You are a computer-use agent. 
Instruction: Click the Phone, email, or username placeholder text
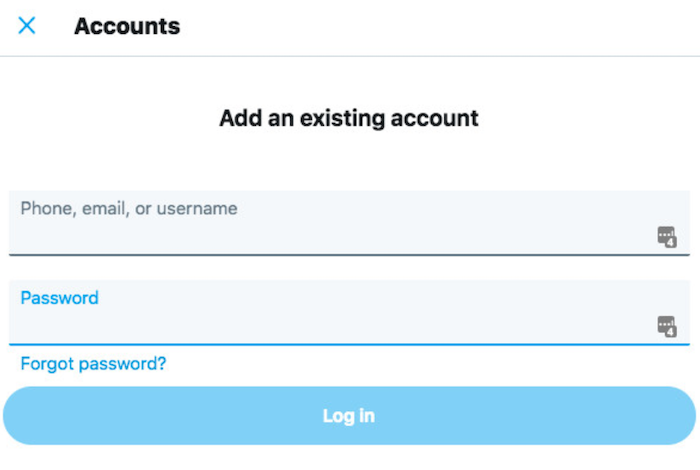pos(129,208)
